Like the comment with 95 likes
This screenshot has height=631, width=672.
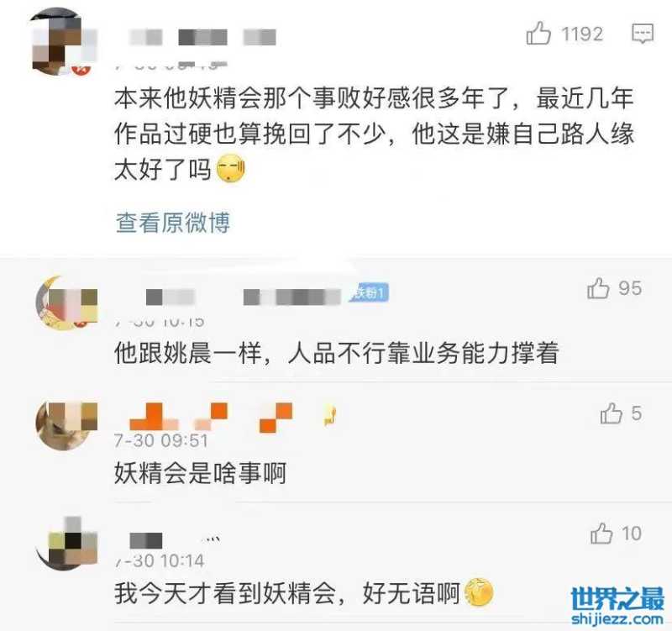click(598, 287)
